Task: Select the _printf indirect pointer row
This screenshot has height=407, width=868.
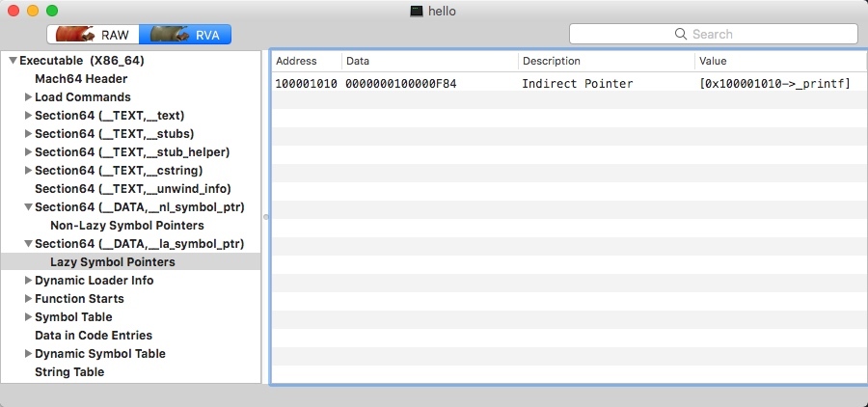Action: coord(568,84)
